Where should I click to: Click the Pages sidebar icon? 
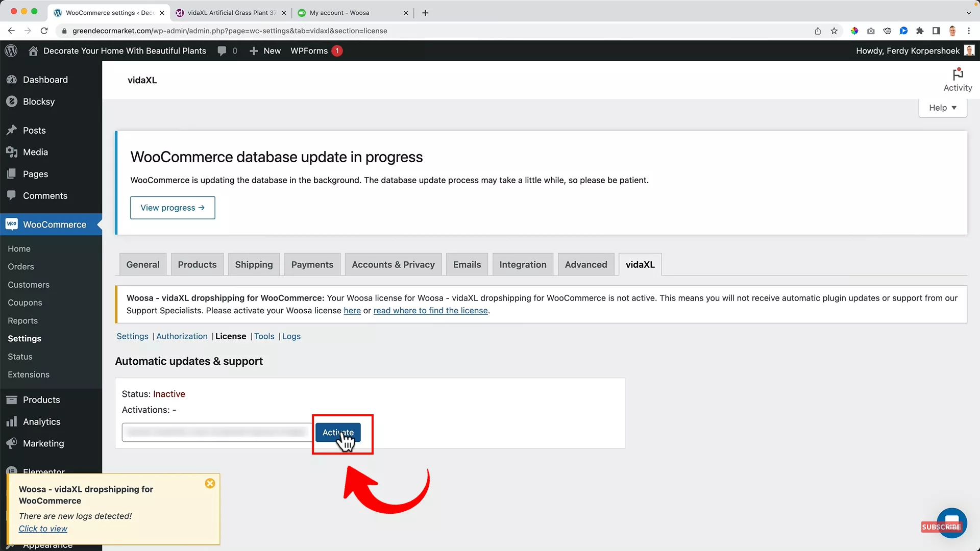click(x=12, y=173)
